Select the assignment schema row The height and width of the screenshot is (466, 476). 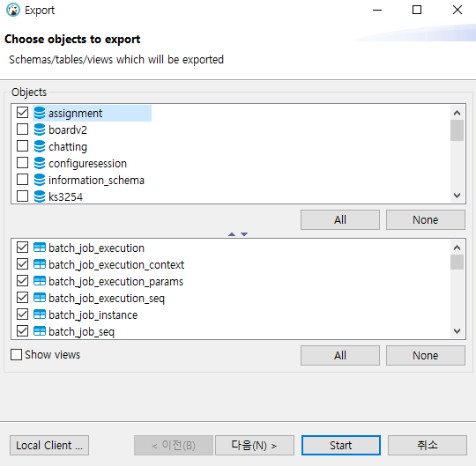tap(92, 113)
